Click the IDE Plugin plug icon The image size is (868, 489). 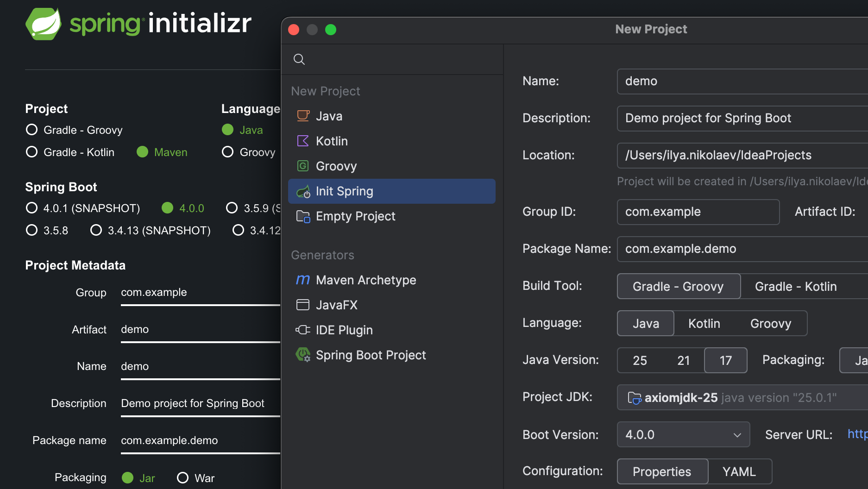tap(303, 330)
